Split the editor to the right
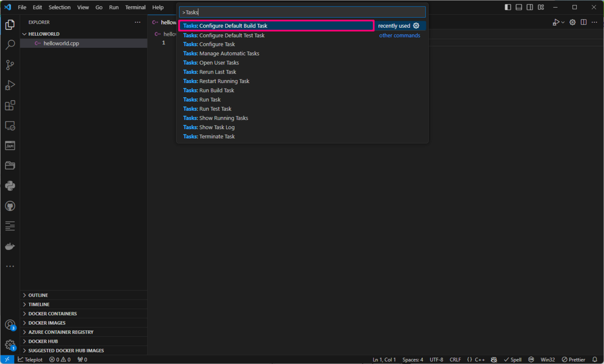The image size is (604, 364). [x=583, y=22]
